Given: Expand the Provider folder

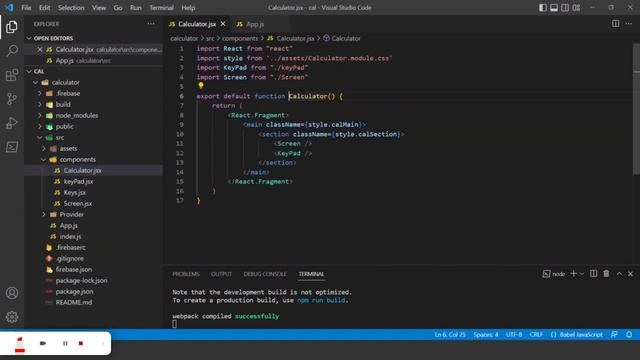Looking at the screenshot, I should pos(44,214).
